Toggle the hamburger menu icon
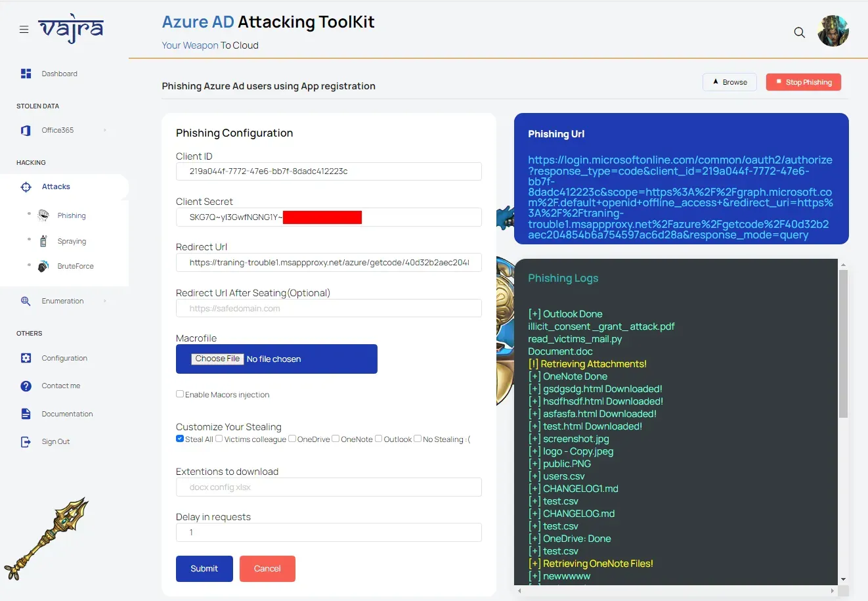The width and height of the screenshot is (868, 601). tap(24, 30)
